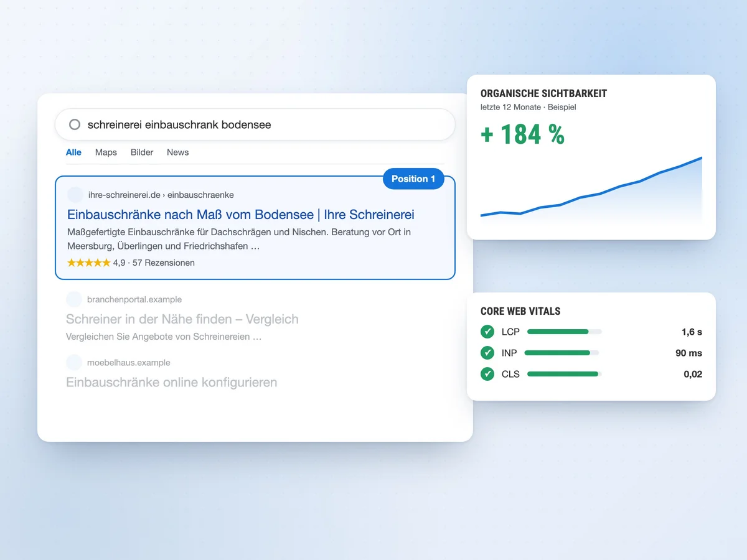Click the INP progress bar
This screenshot has height=560, width=747.
click(562, 353)
